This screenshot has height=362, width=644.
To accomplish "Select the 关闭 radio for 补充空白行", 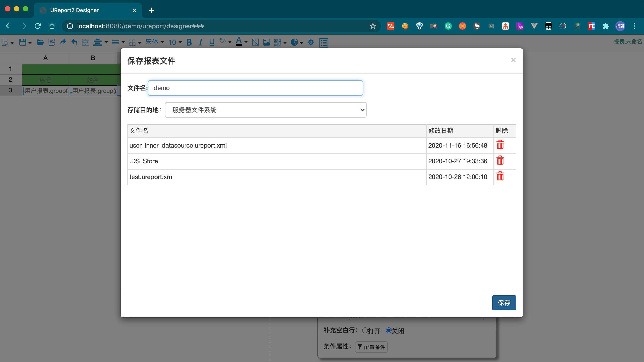I will pyautogui.click(x=389, y=330).
